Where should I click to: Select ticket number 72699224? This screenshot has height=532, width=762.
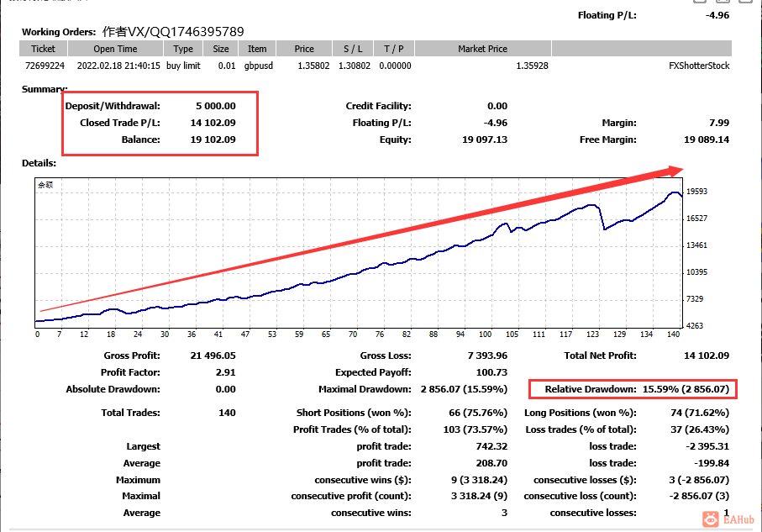pos(45,66)
